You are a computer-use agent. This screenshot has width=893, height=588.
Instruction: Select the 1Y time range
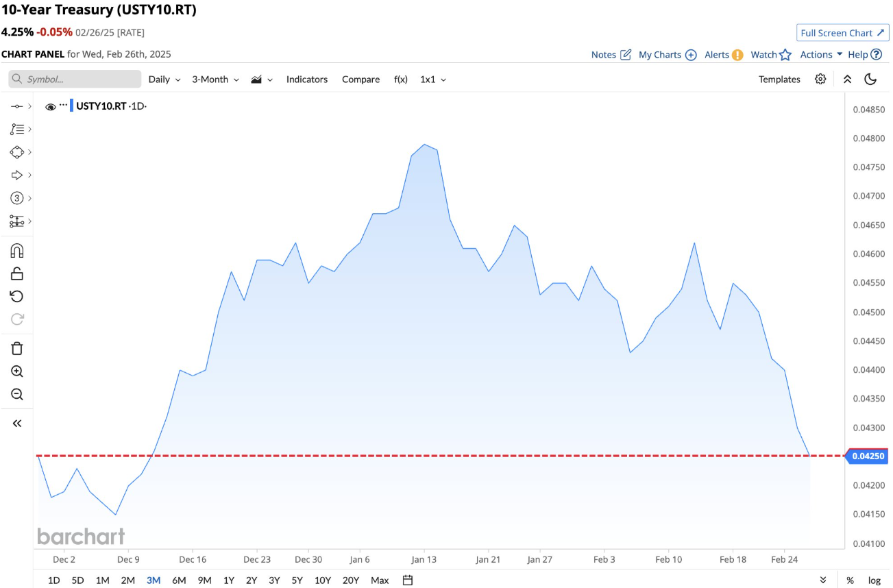click(x=229, y=580)
